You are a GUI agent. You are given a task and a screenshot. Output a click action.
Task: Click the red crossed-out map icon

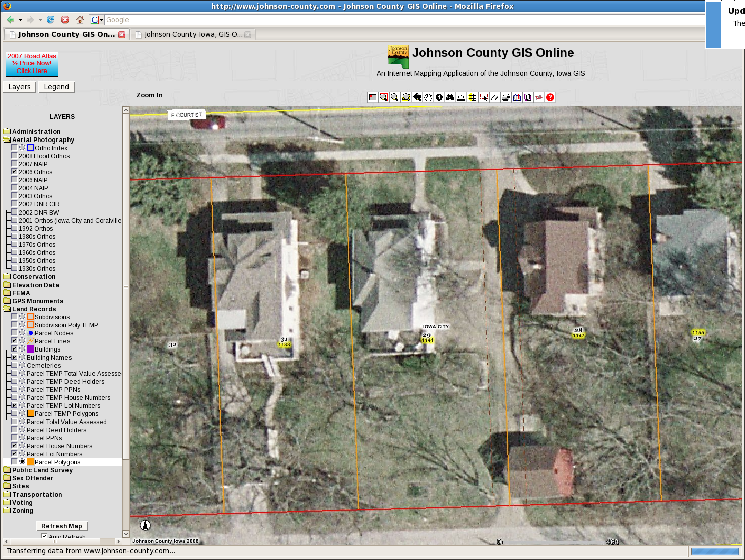pos(539,97)
